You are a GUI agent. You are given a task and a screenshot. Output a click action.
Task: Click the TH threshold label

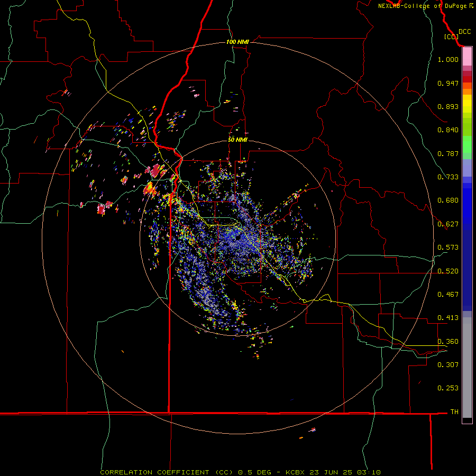(x=454, y=411)
